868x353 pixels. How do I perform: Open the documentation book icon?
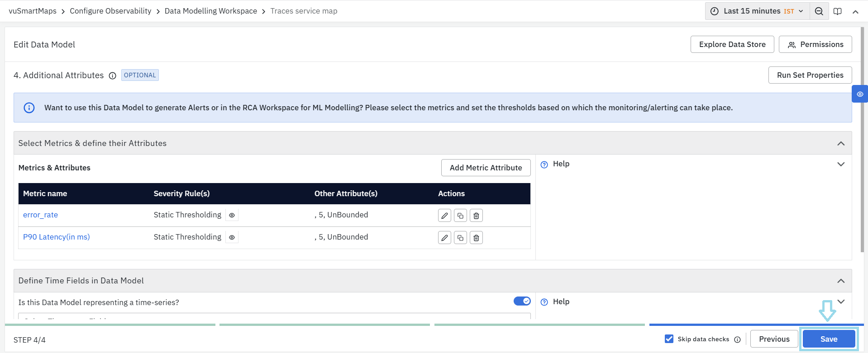click(838, 11)
